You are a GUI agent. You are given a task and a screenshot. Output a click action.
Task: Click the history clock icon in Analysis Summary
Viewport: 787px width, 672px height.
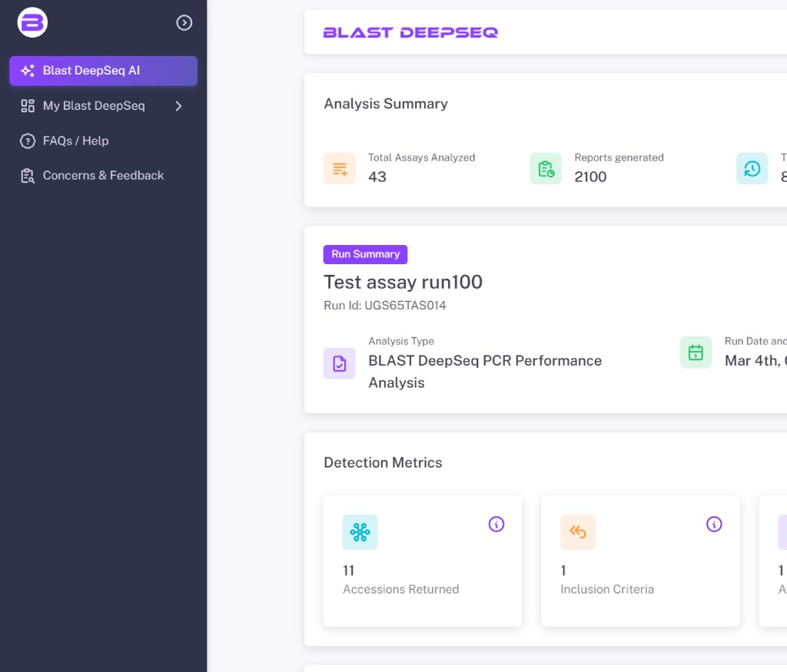752,168
